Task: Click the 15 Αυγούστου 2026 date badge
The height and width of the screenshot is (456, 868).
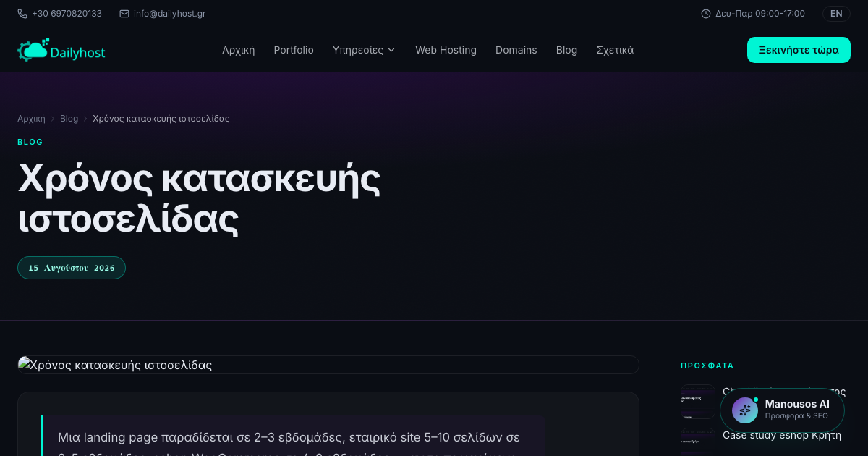Action: coord(72,268)
